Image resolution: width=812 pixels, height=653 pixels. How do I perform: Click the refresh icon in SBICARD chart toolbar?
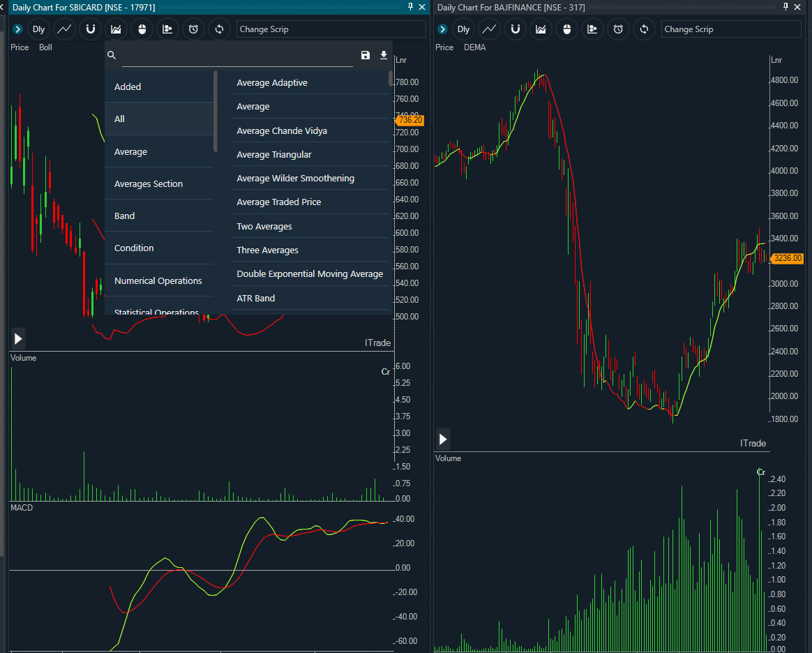(219, 29)
